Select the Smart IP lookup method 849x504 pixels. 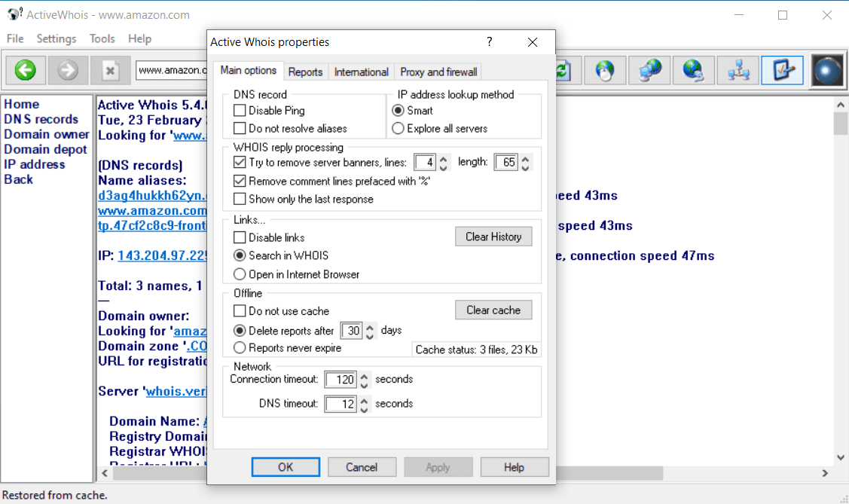click(398, 111)
